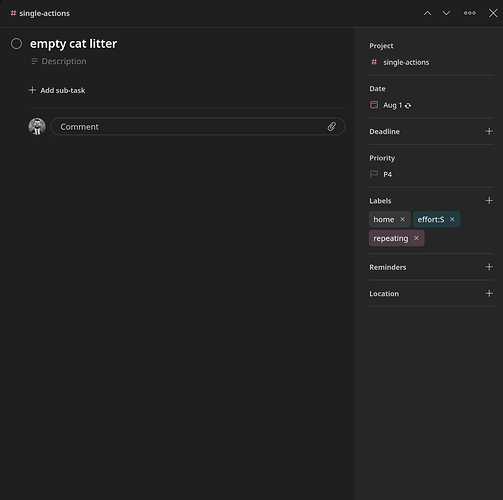Close the task detail view
This screenshot has height=500, width=503.
click(493, 13)
